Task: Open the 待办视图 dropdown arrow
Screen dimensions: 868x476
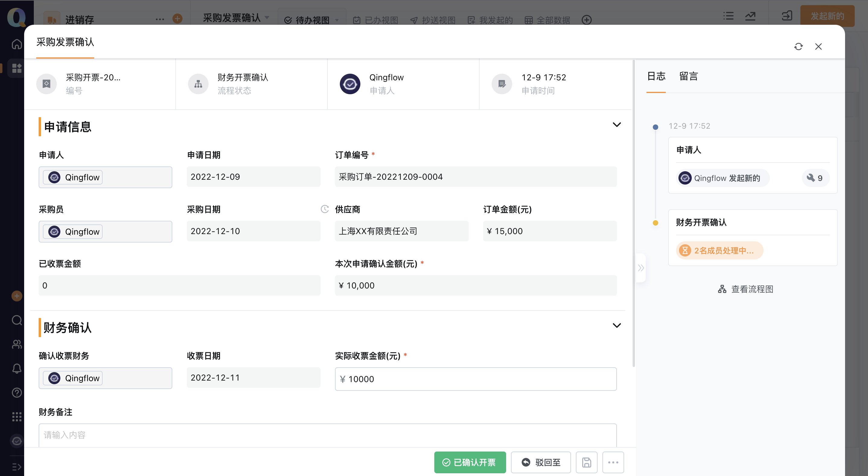Action: click(x=337, y=20)
